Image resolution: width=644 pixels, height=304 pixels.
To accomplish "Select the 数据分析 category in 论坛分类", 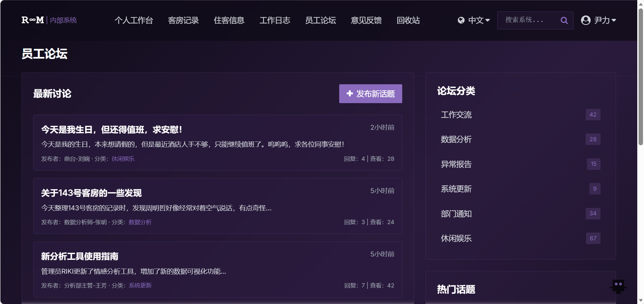I will click(x=456, y=139).
